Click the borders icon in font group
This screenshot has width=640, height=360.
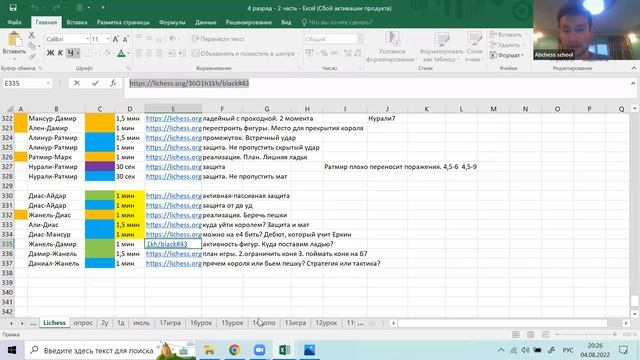click(88, 53)
